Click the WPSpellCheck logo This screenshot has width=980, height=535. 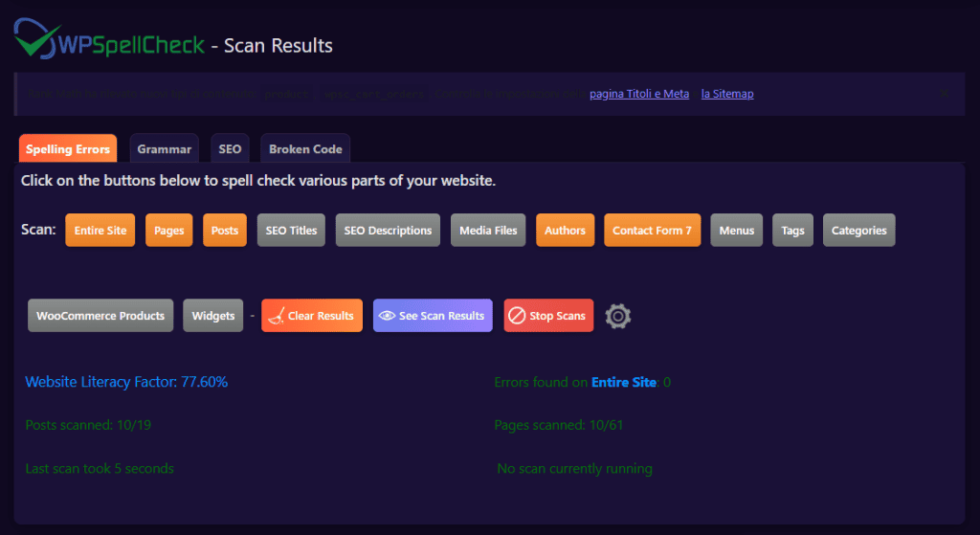(109, 39)
